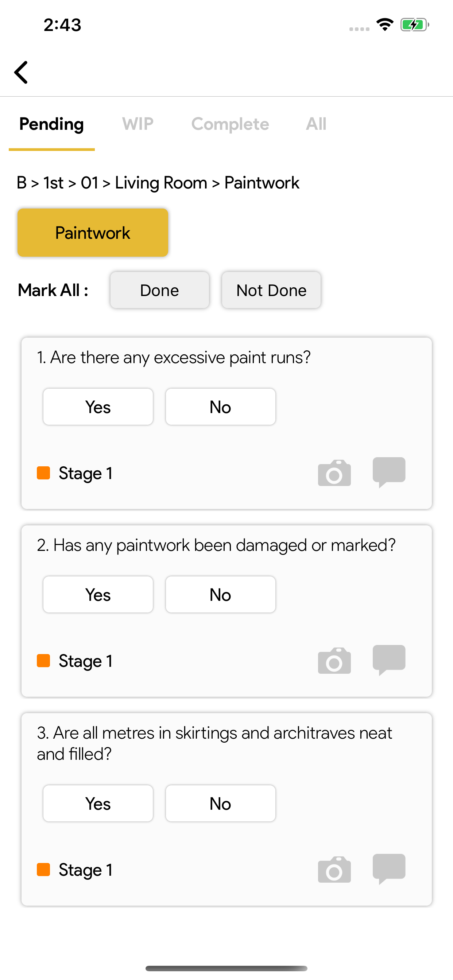Screen dimensions: 453x980
Task: Answer No to paintwork damaged or marked
Action: tap(220, 595)
